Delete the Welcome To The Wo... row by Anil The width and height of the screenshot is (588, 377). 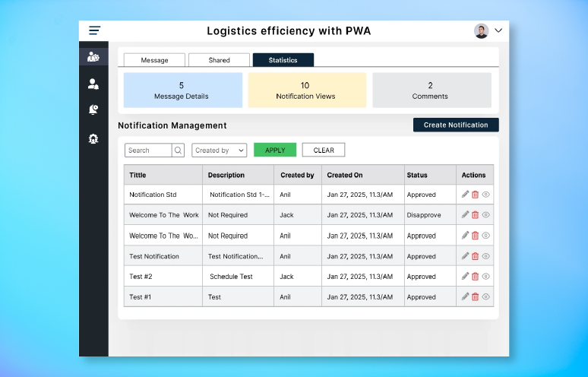[x=475, y=236]
